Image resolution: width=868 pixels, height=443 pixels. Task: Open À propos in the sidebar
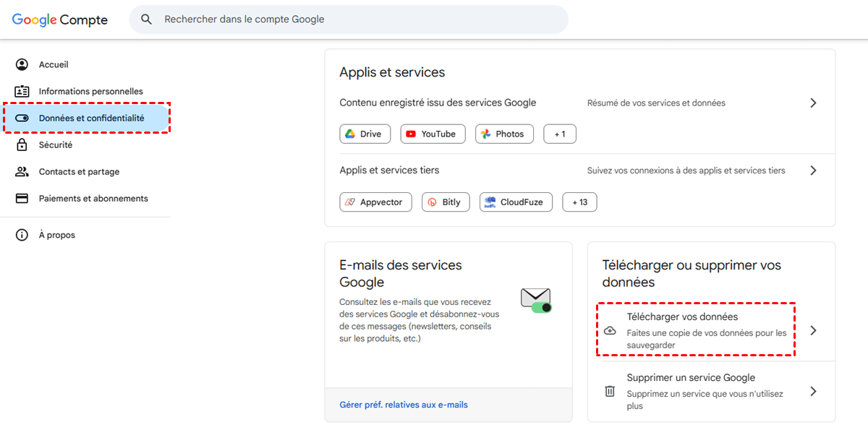tap(56, 235)
